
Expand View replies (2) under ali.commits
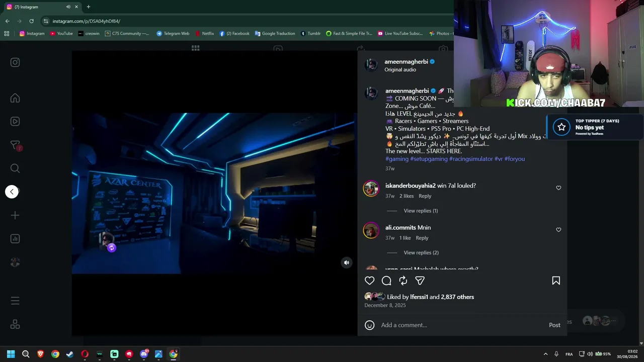pos(421,252)
